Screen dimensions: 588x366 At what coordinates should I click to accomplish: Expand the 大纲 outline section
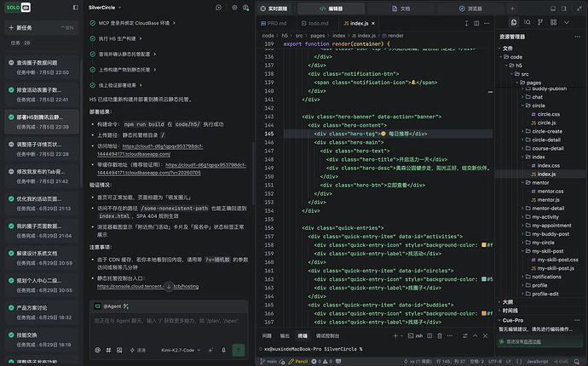(x=505, y=302)
